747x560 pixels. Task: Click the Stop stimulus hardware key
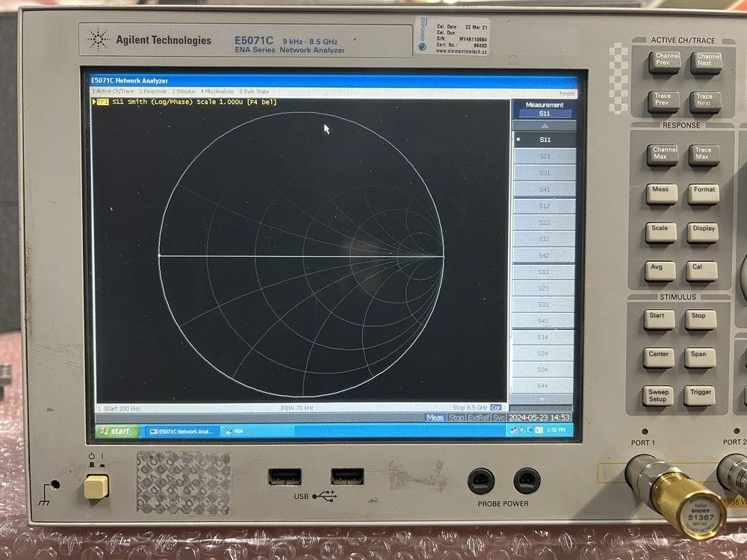pos(701,320)
